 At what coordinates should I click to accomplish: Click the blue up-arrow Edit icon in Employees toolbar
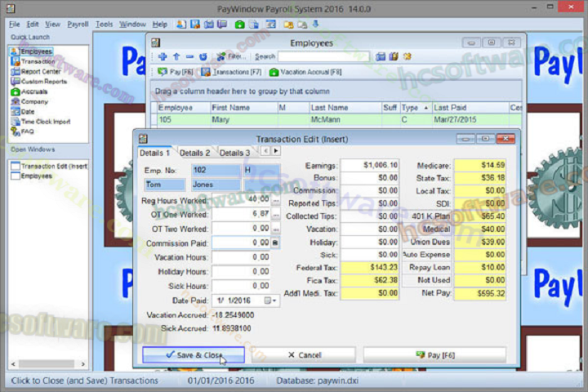tap(176, 56)
